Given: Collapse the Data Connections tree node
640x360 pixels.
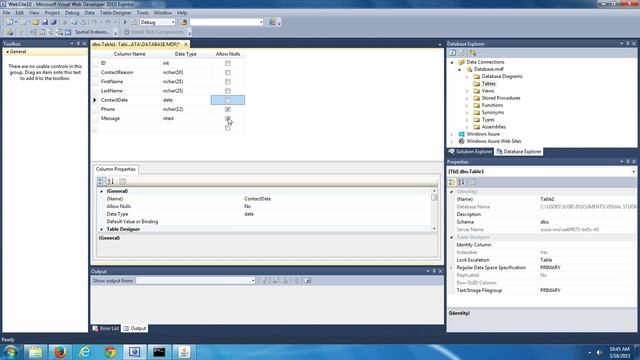Looking at the screenshot, I should tap(452, 62).
